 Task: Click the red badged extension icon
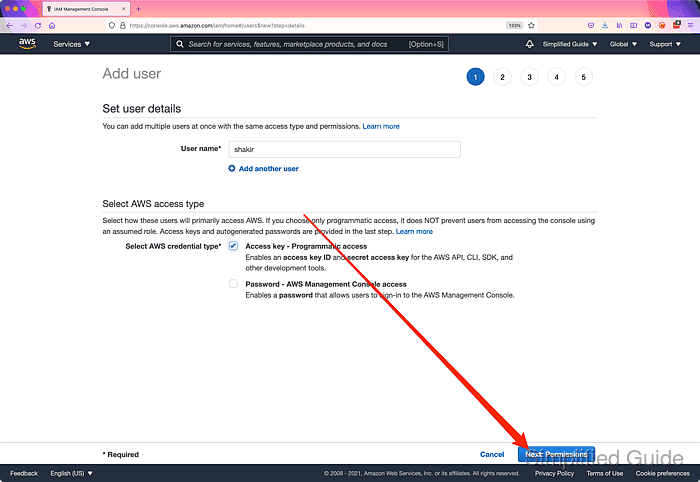[676, 25]
